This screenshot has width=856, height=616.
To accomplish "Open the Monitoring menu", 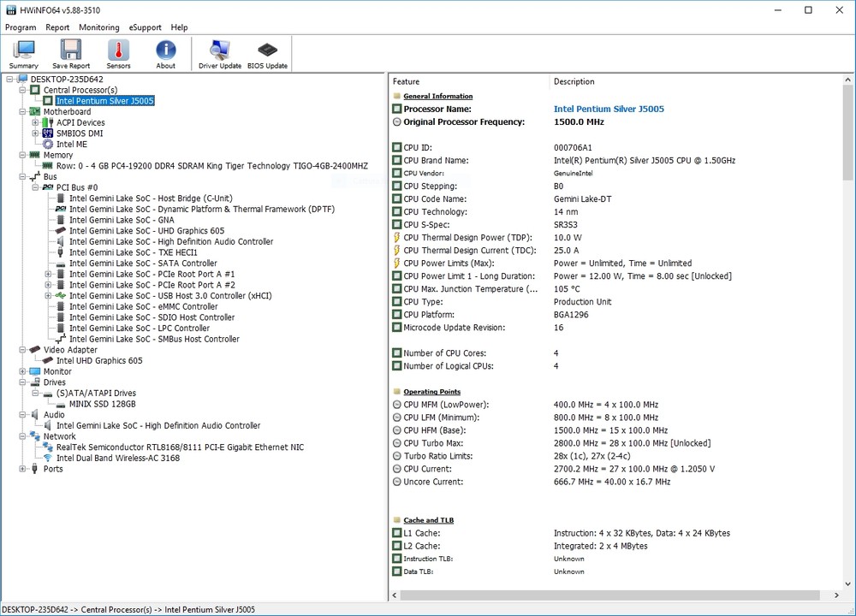I will 98,27.
